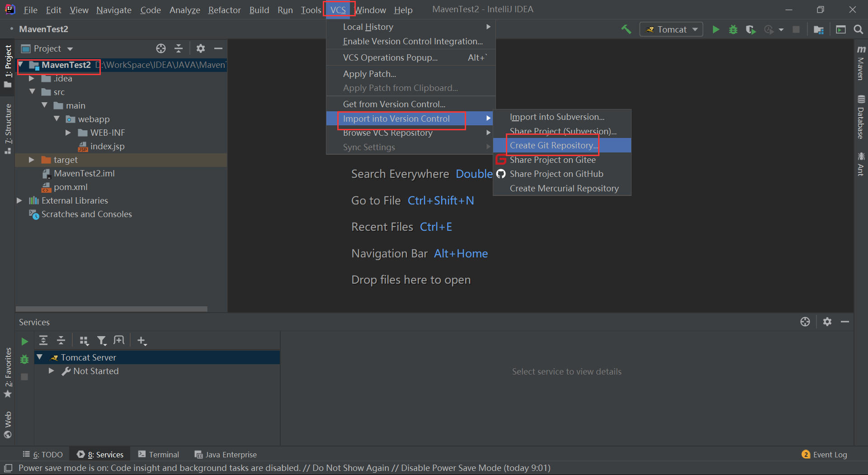Expand the target folder
868x475 pixels.
pos(32,160)
